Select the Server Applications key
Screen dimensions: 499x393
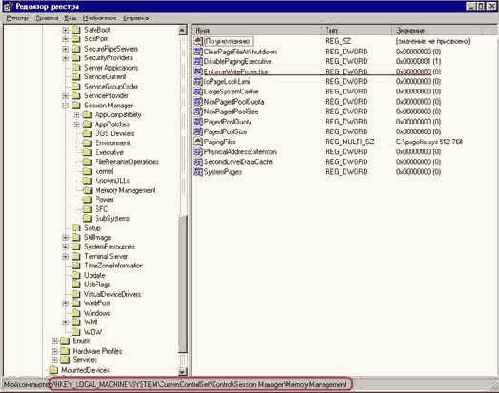pos(111,68)
